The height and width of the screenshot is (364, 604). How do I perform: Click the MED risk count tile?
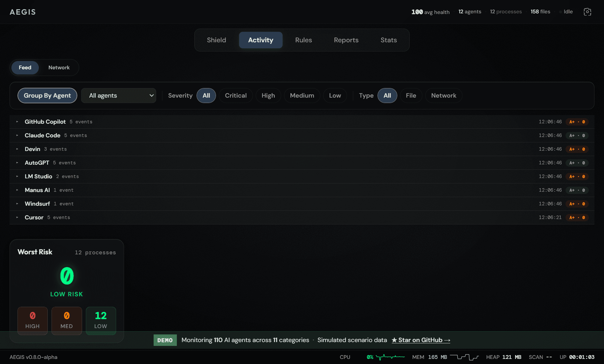(66, 321)
